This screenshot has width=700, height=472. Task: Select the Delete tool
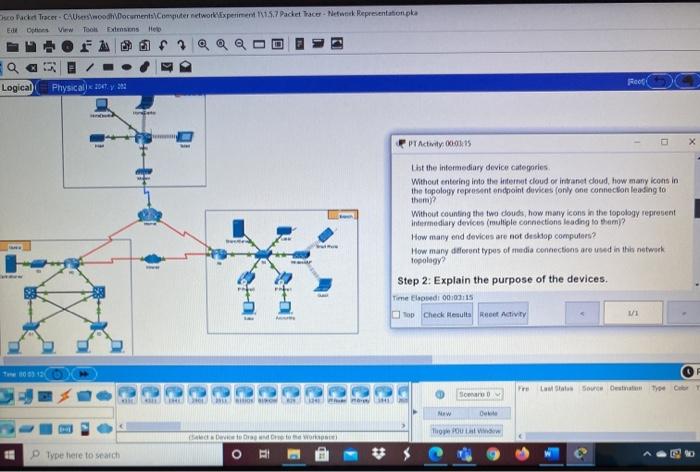31,68
